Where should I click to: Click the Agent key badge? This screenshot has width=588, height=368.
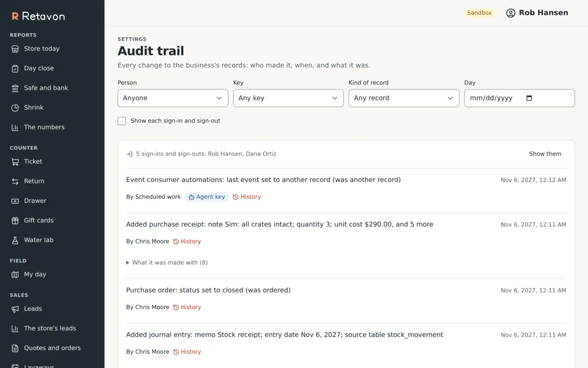coord(207,197)
